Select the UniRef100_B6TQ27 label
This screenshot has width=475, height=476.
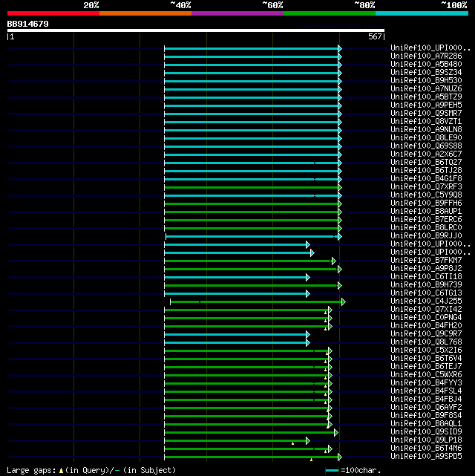coord(426,163)
